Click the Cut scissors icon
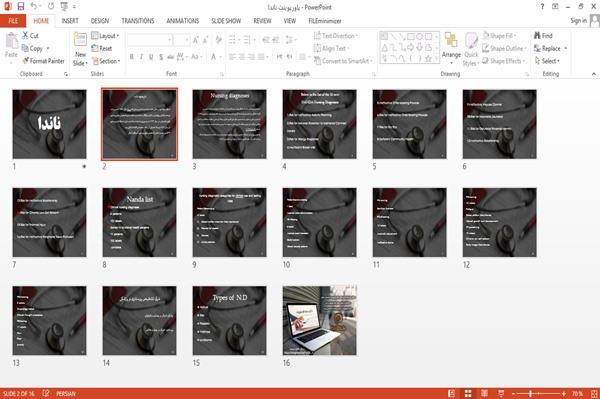 [x=25, y=36]
